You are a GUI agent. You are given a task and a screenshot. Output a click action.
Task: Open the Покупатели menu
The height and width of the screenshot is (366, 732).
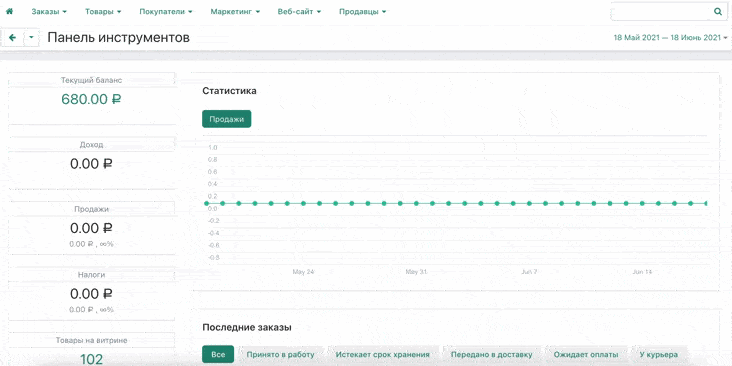point(166,12)
